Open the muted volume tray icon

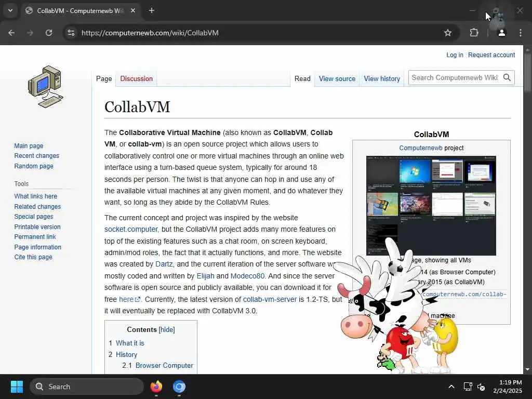[x=481, y=387]
